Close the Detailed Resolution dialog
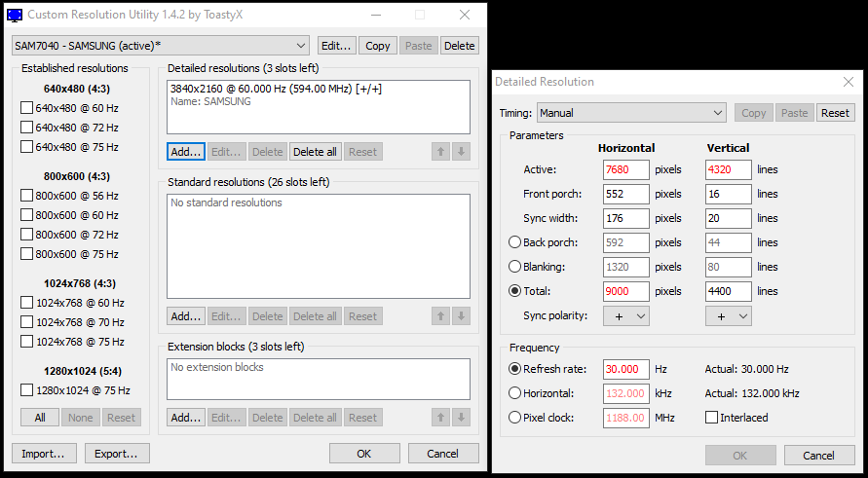This screenshot has width=868, height=478. click(848, 82)
